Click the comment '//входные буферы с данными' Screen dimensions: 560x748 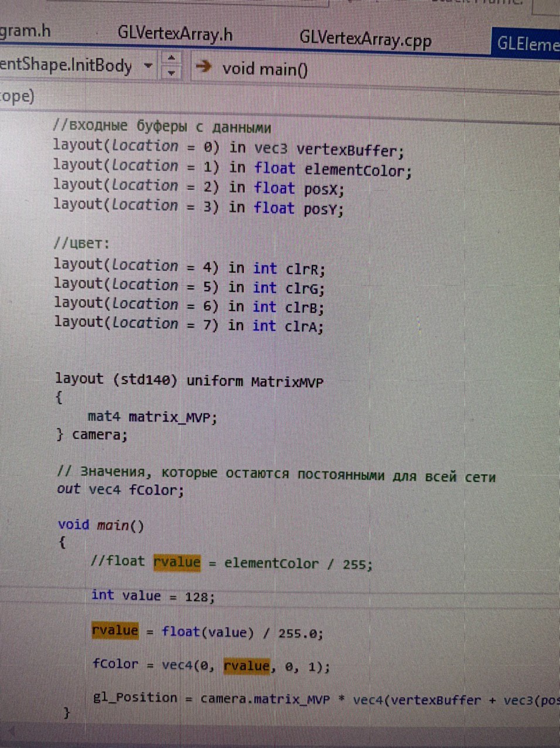(x=162, y=126)
